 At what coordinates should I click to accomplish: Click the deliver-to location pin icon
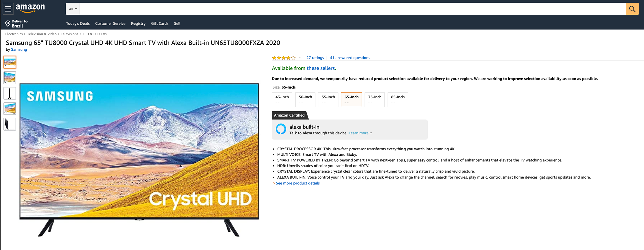[8, 23]
